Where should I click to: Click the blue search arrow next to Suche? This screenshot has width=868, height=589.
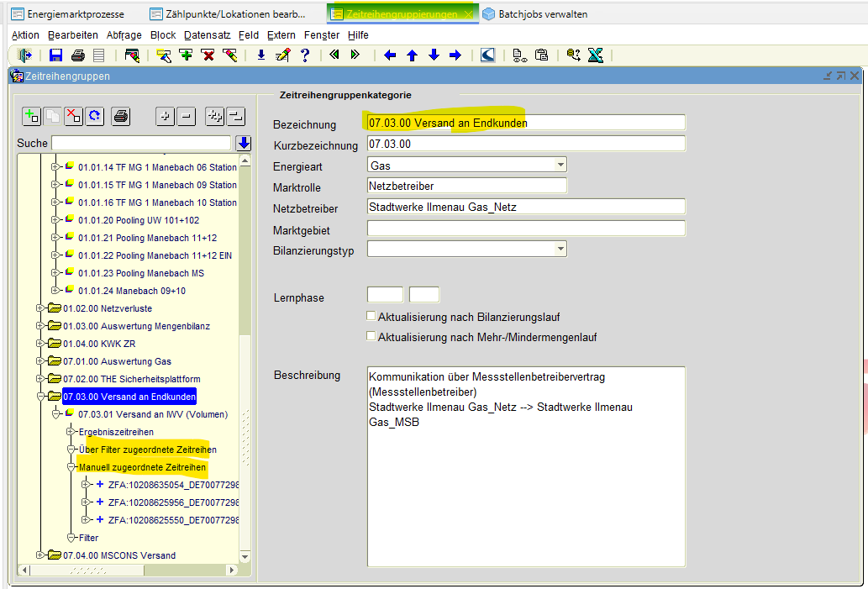click(244, 144)
